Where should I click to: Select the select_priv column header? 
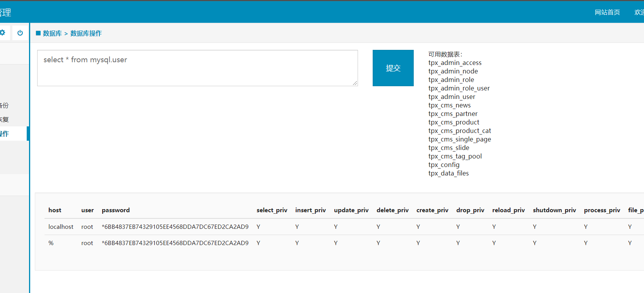tap(272, 210)
